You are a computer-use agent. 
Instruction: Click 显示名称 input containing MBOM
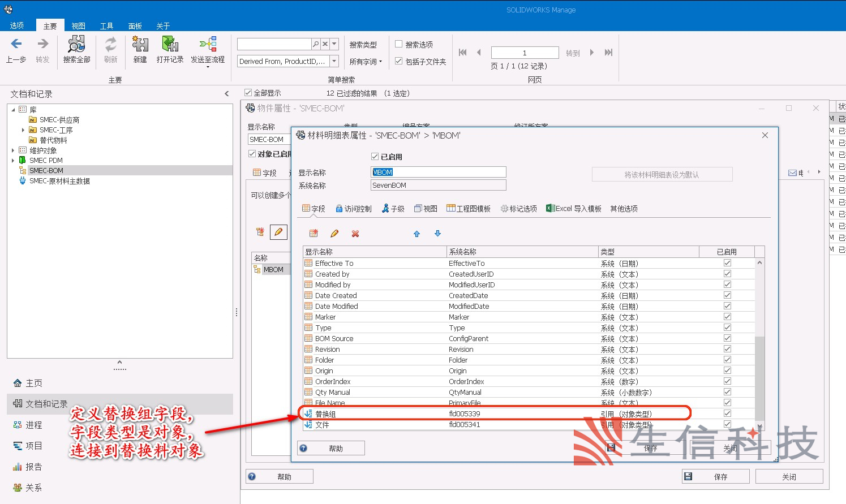click(x=439, y=172)
